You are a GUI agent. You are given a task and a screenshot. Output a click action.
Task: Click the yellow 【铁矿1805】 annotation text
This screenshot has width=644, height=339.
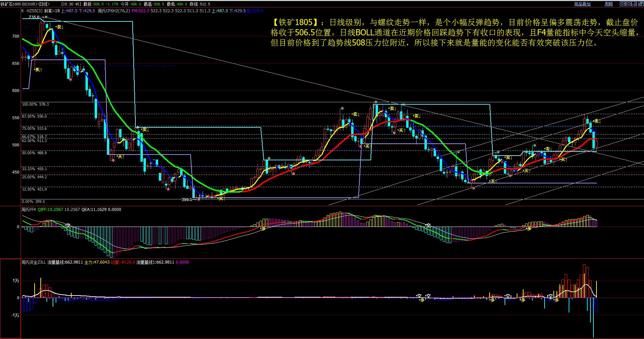292,23
